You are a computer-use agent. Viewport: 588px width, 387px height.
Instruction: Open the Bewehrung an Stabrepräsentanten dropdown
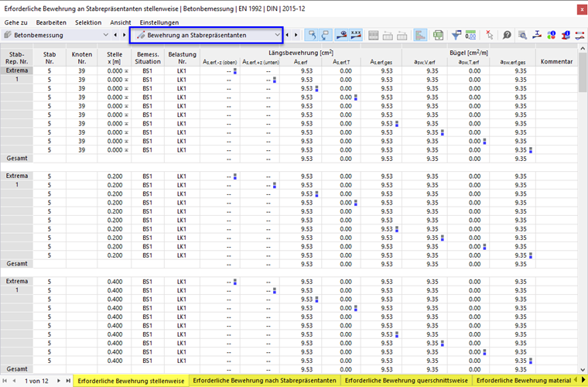pos(277,35)
